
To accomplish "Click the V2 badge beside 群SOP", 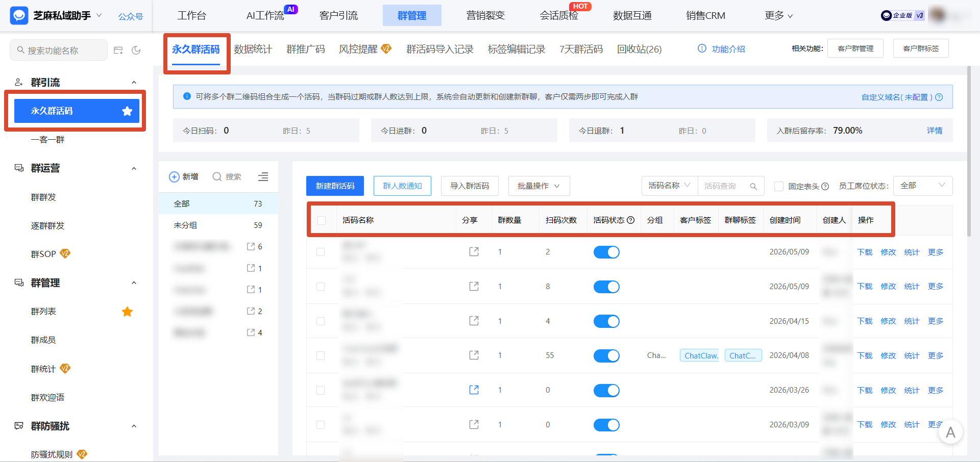I will (x=65, y=253).
